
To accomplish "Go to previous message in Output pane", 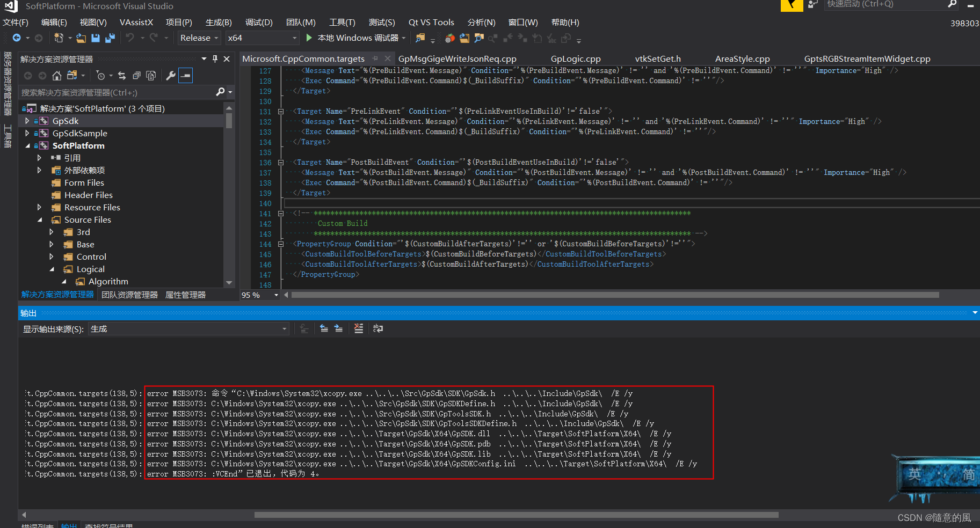I will coord(324,328).
